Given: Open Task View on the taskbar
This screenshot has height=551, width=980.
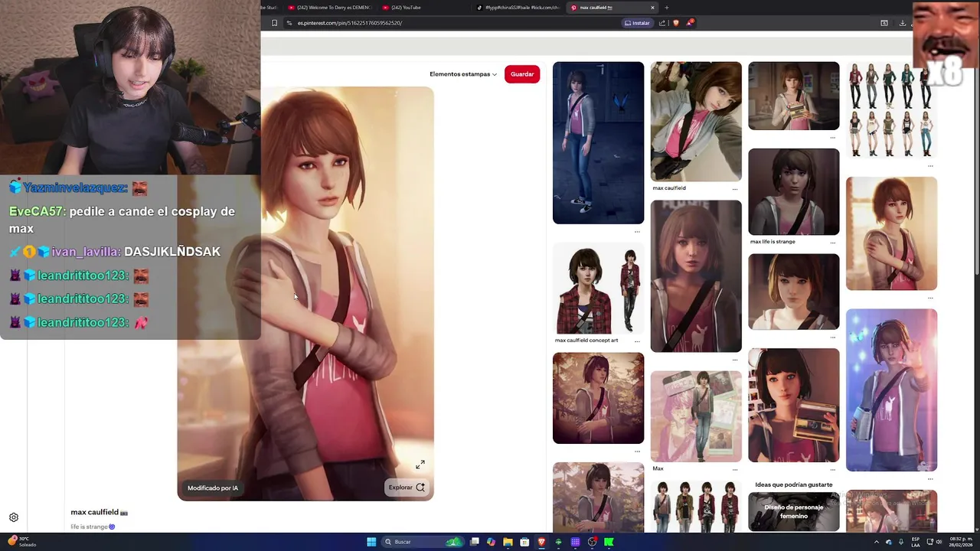Looking at the screenshot, I should (x=475, y=542).
